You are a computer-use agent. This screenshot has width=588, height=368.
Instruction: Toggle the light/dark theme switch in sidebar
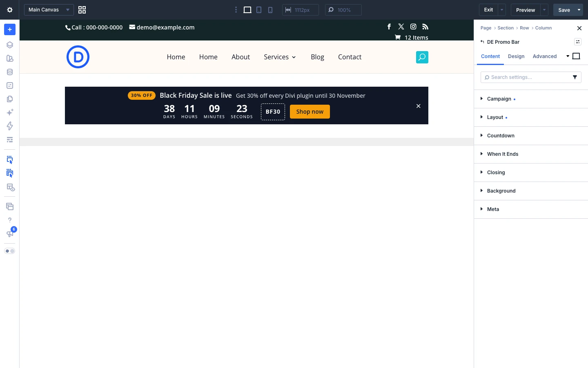pyautogui.click(x=10, y=251)
